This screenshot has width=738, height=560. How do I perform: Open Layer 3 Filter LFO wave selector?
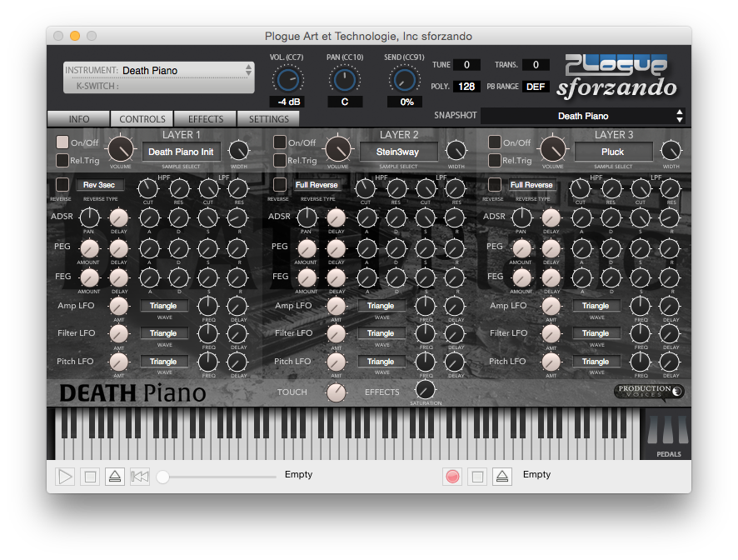tap(596, 333)
